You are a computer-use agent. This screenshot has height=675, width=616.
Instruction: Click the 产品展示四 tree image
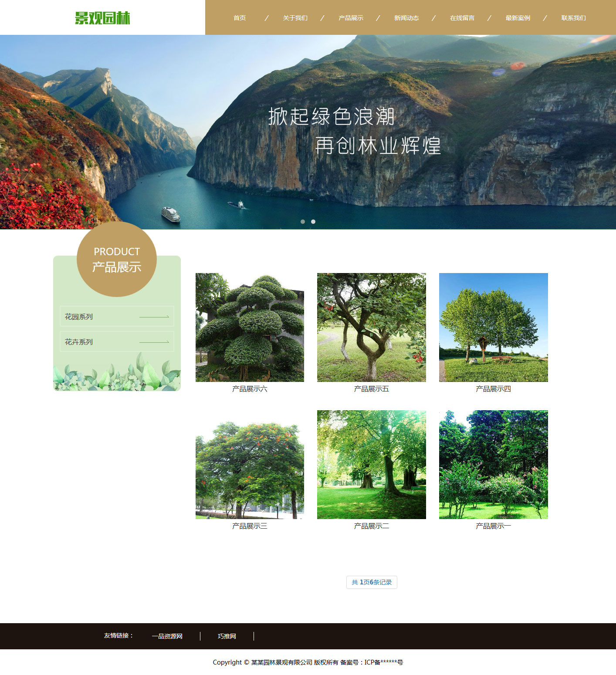pos(493,327)
